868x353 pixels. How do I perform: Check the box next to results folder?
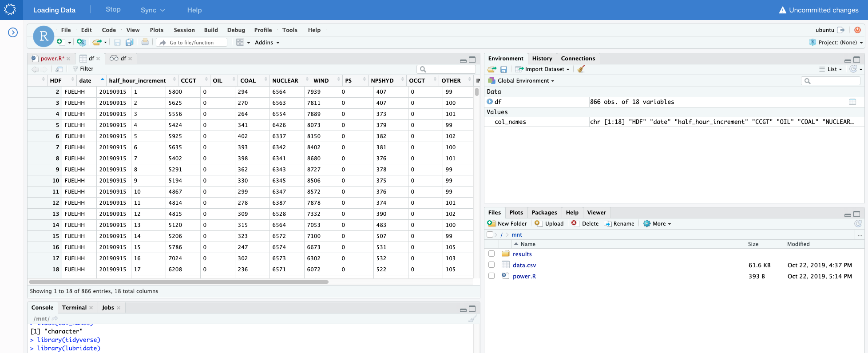(x=491, y=254)
